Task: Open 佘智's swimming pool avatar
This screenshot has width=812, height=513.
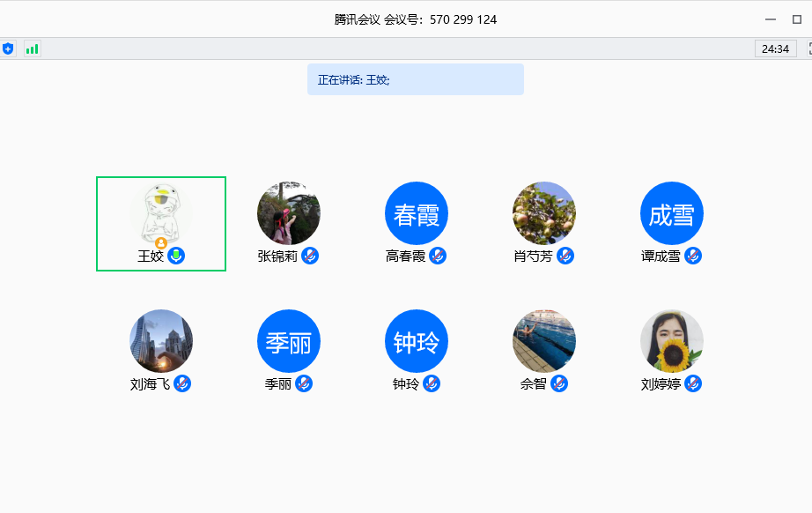Action: coord(543,340)
